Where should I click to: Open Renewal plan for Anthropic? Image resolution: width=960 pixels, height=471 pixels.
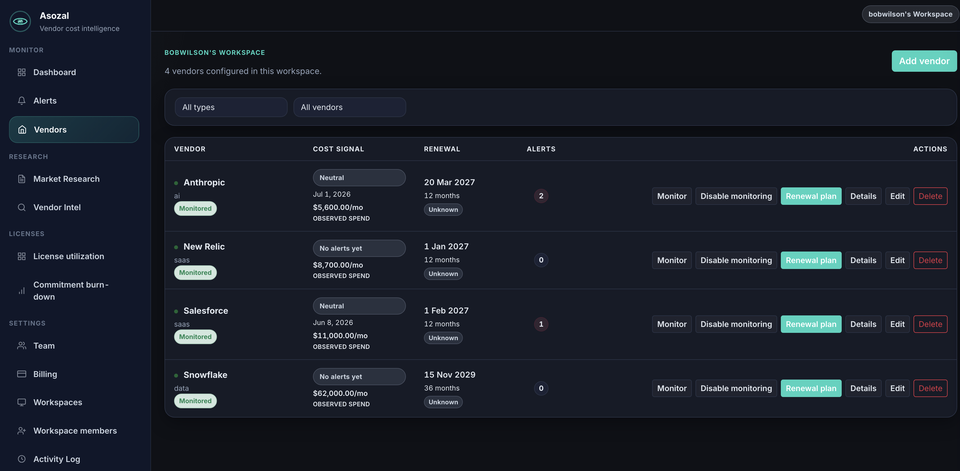coord(811,196)
